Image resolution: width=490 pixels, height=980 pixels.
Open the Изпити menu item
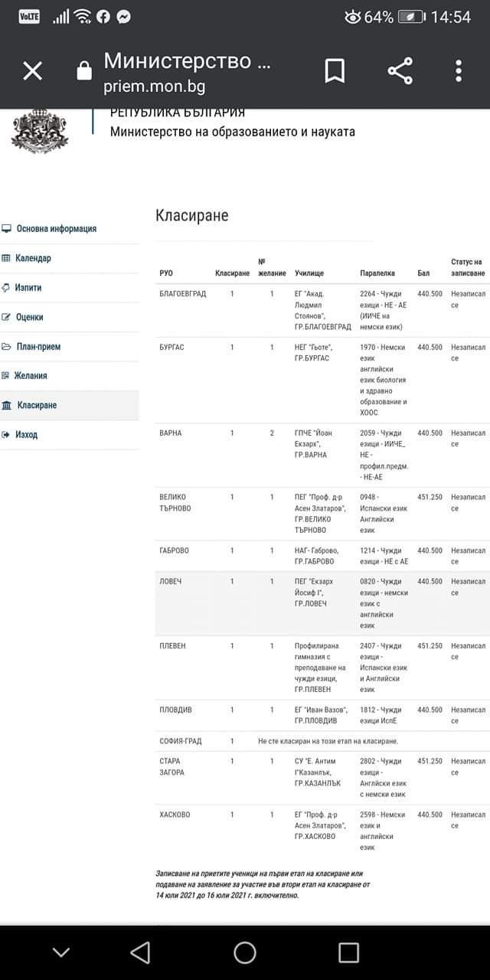coord(28,288)
